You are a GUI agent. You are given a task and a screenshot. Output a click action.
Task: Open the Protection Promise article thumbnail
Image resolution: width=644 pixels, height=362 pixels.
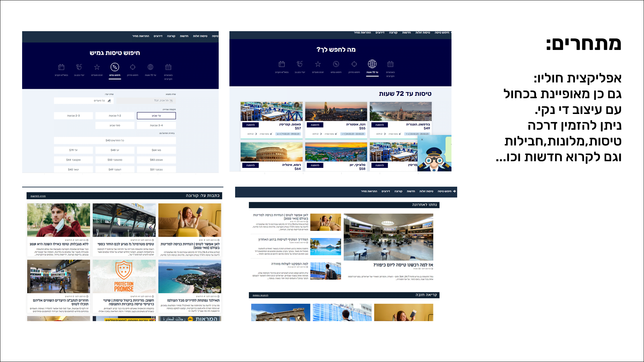pos(124,277)
